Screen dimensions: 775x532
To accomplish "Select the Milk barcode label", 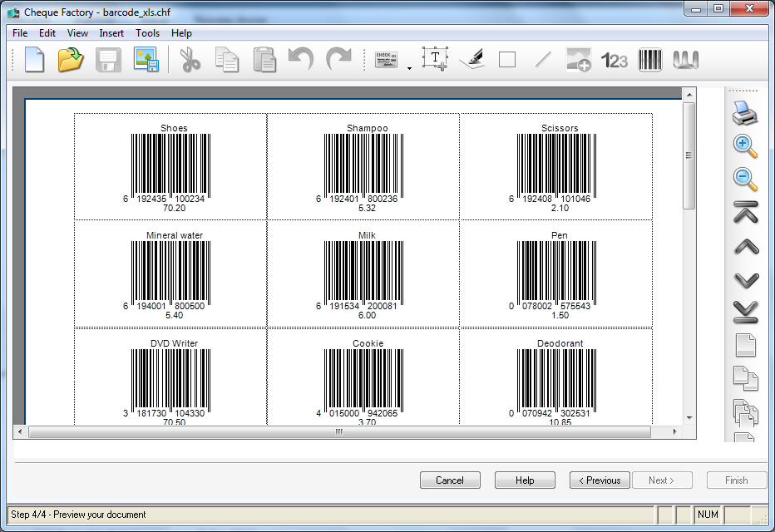I will point(363,274).
